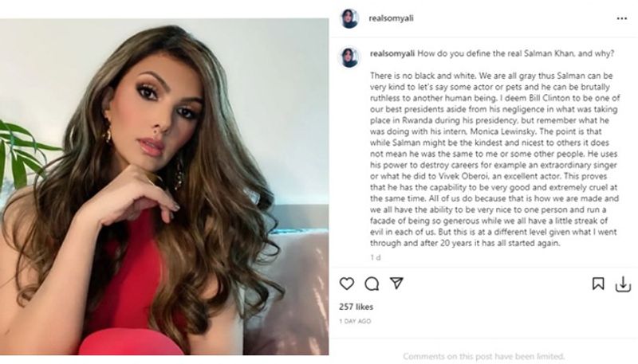Screen dimensions: 638x364
Task: Click the 1 d caption timestamp
Action: pos(375,257)
